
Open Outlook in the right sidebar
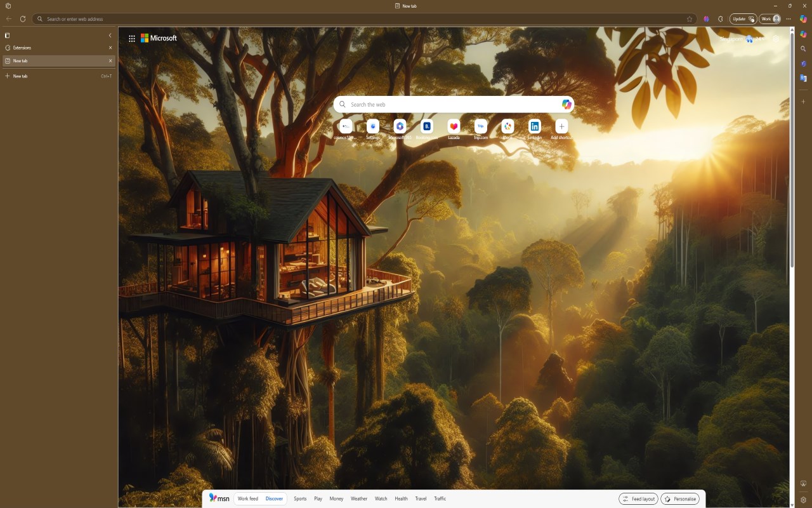(803, 78)
